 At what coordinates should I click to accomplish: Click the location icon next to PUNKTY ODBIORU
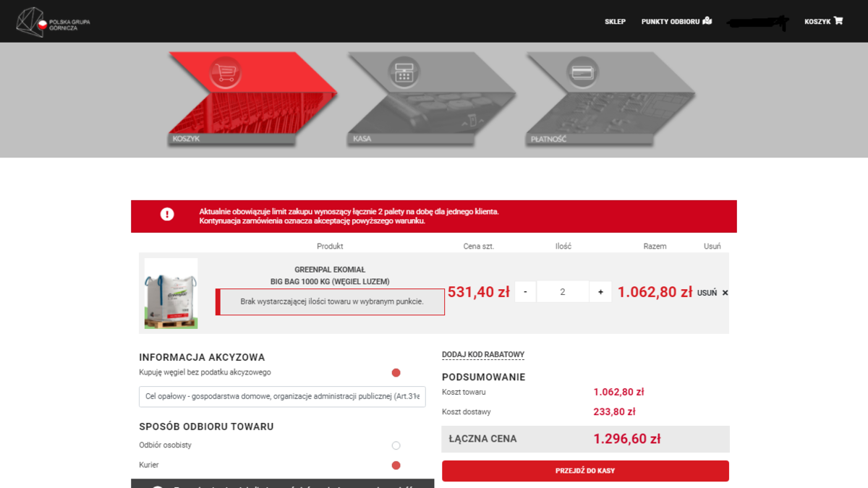click(x=707, y=21)
